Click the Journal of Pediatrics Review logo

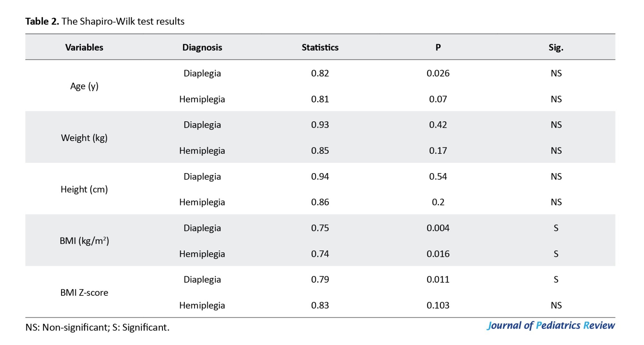[550, 325]
